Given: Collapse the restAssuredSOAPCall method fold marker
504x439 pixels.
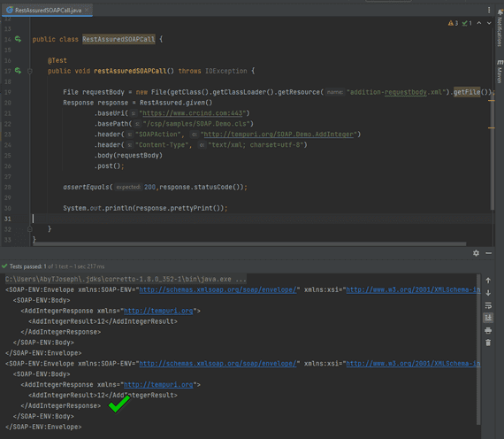Looking at the screenshot, I should click(x=30, y=71).
